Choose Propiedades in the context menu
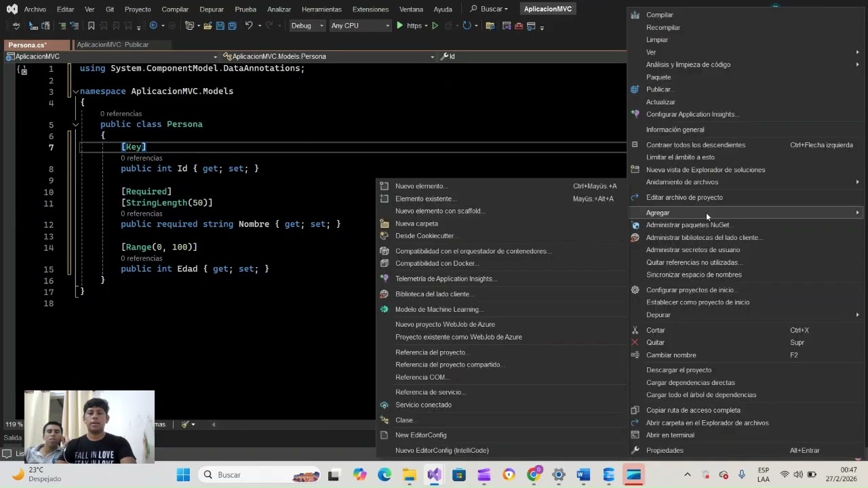Image resolution: width=868 pixels, height=488 pixels. click(x=746, y=451)
